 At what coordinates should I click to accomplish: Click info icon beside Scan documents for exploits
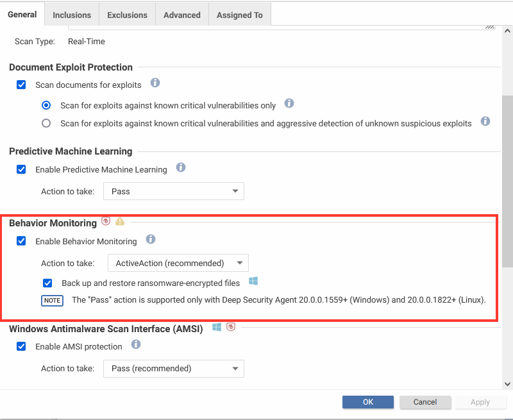155,83
